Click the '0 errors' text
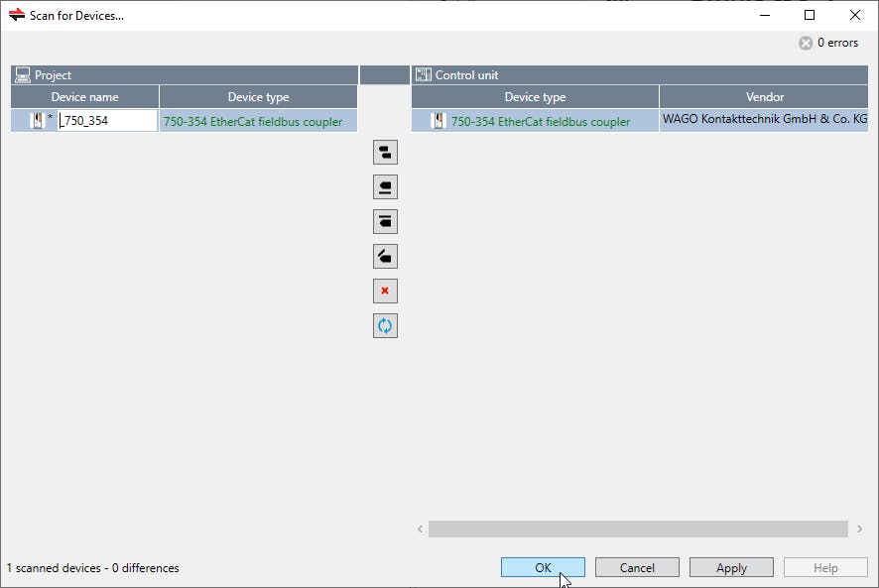This screenshot has height=588, width=879. [x=837, y=43]
